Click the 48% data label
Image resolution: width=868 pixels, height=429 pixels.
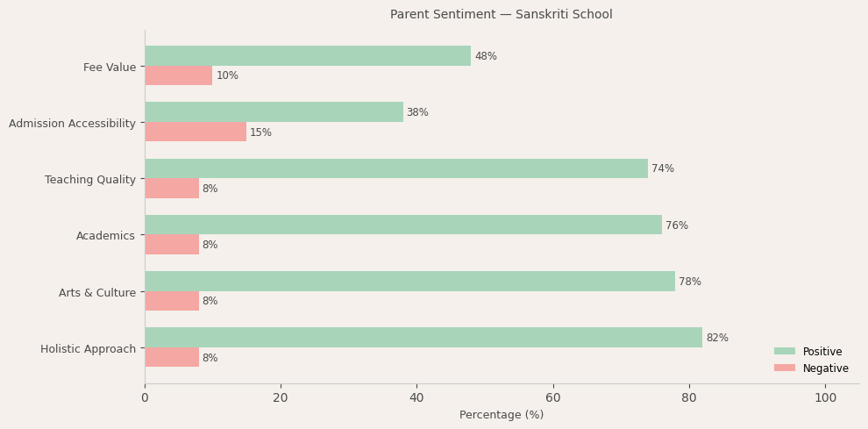click(486, 57)
